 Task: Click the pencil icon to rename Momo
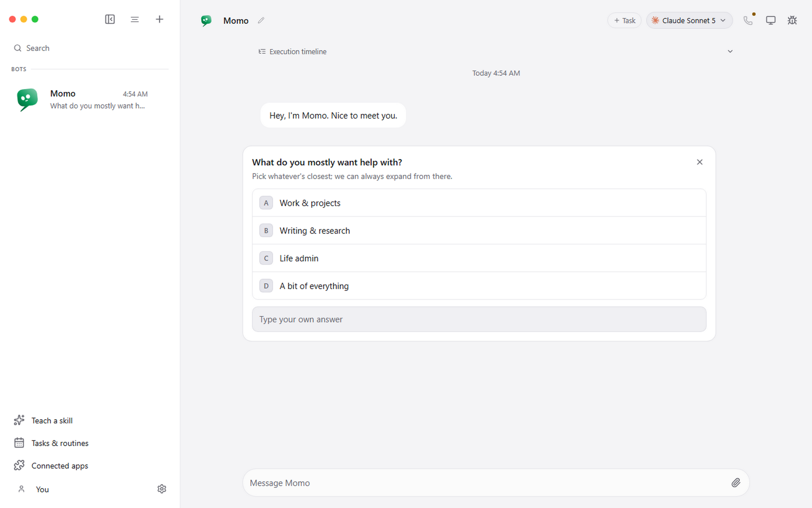pyautogui.click(x=261, y=21)
